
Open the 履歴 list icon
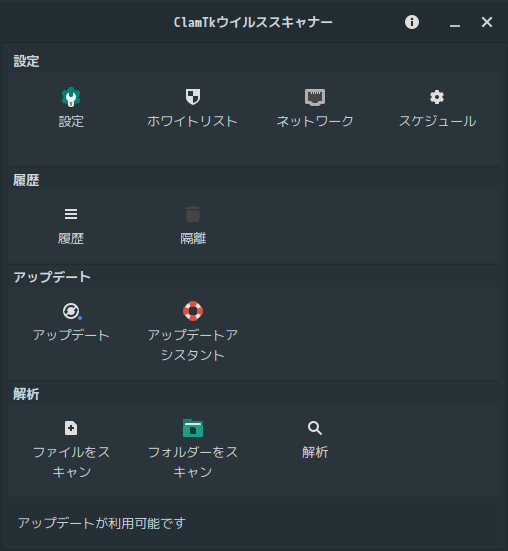pos(71,214)
